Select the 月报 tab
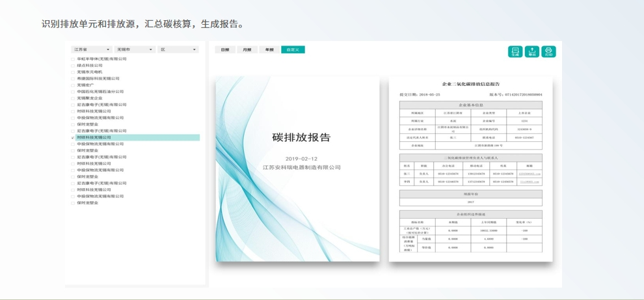 tap(247, 49)
